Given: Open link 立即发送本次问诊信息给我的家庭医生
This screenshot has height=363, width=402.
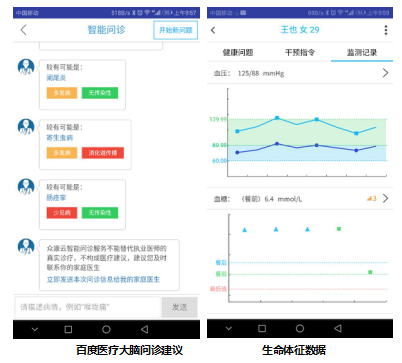Looking at the screenshot, I should [103, 279].
